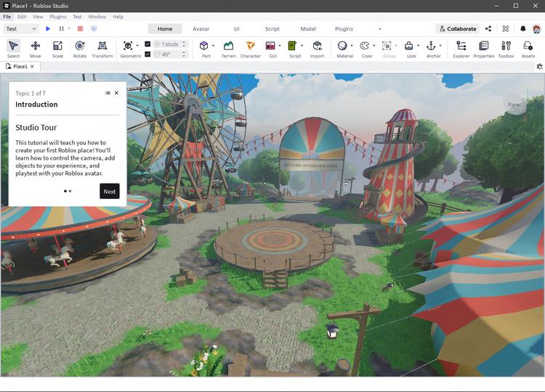This screenshot has height=392, width=545.
Task: Click the share icon beside Collaborate
Action: coord(488,29)
